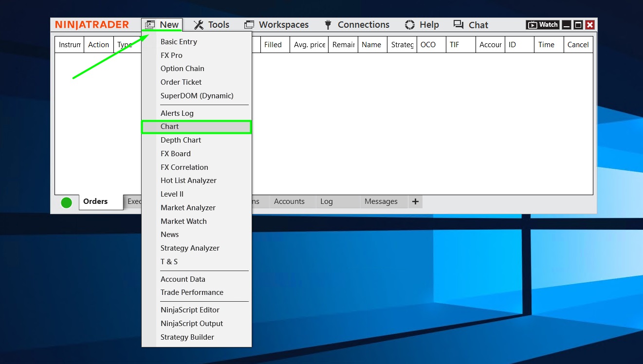Click the plus button to add a tab
Screen dimensions: 643x364
tap(415, 201)
